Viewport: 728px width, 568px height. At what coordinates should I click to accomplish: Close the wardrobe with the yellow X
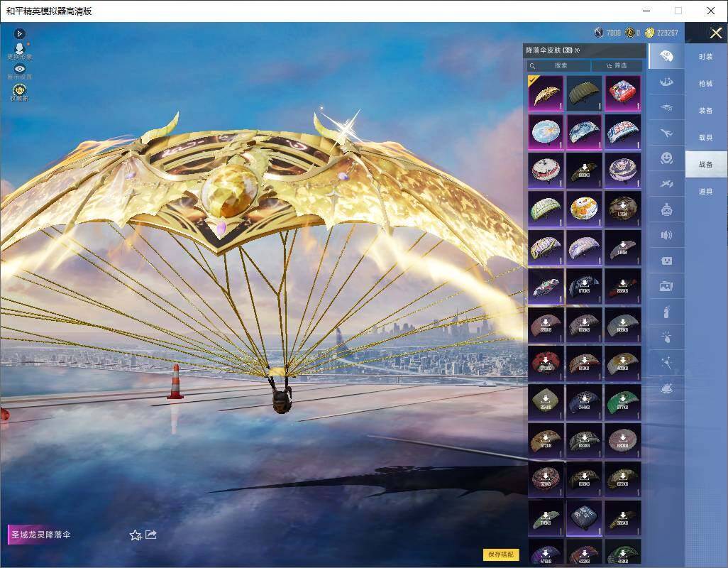click(x=715, y=33)
